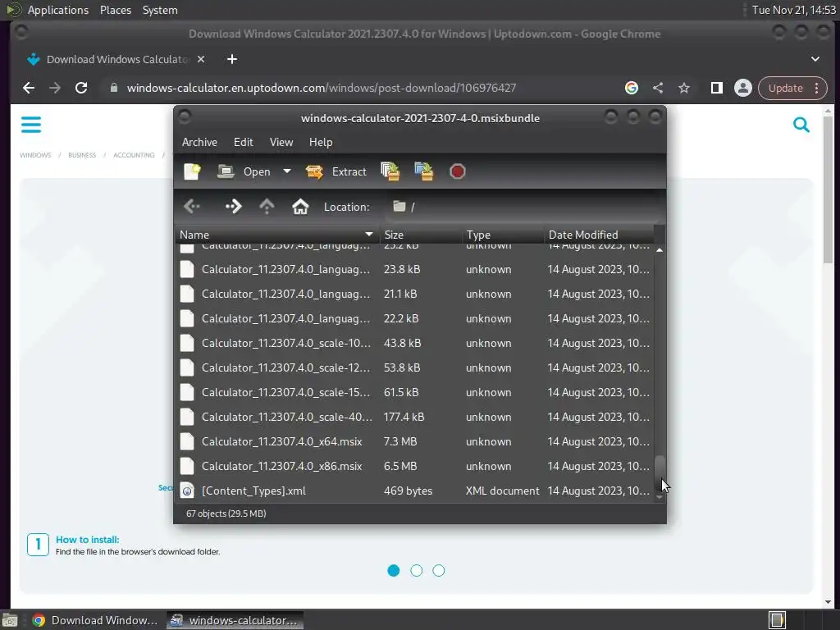Click the Google icon in address bar
The image size is (840, 630).
[x=632, y=88]
